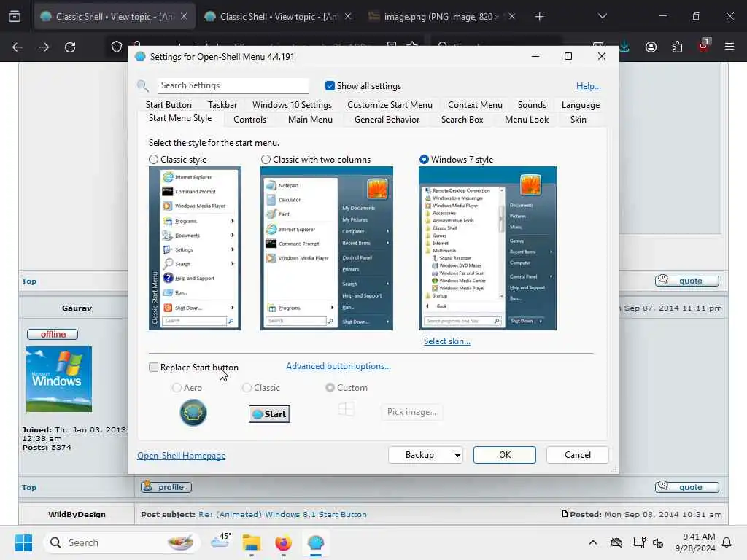Image resolution: width=747 pixels, height=560 pixels.
Task: Switch to the Taskbar tab
Action: tap(222, 105)
